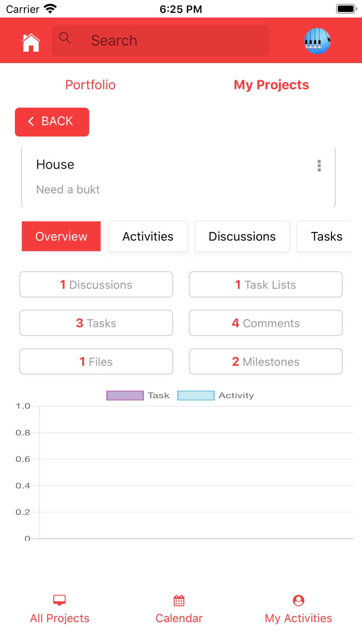Viewport: 362px width, 644px height.
Task: Tap the home icon in header
Action: tap(31, 42)
